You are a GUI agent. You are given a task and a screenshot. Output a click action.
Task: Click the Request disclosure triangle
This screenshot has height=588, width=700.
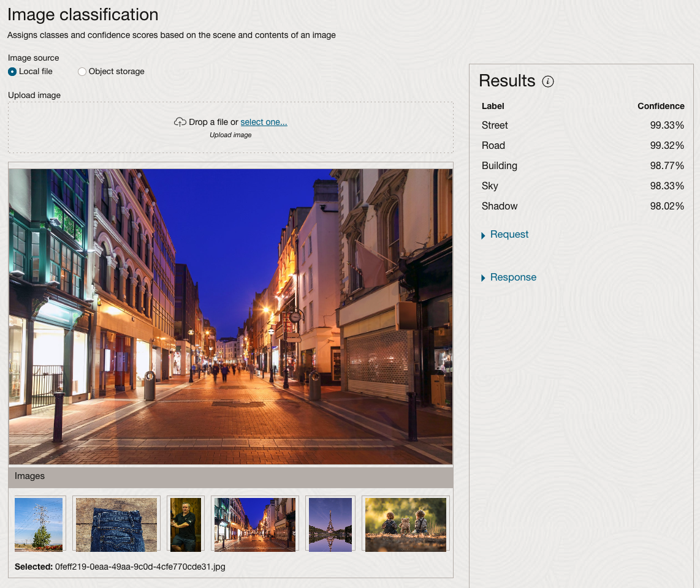pos(484,235)
